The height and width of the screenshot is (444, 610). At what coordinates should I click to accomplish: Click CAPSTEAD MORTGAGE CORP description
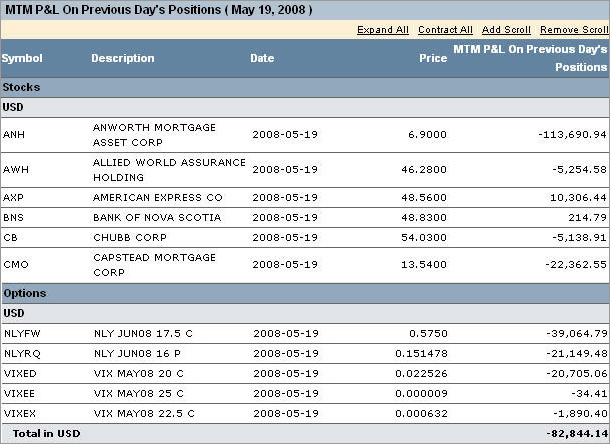click(x=154, y=265)
